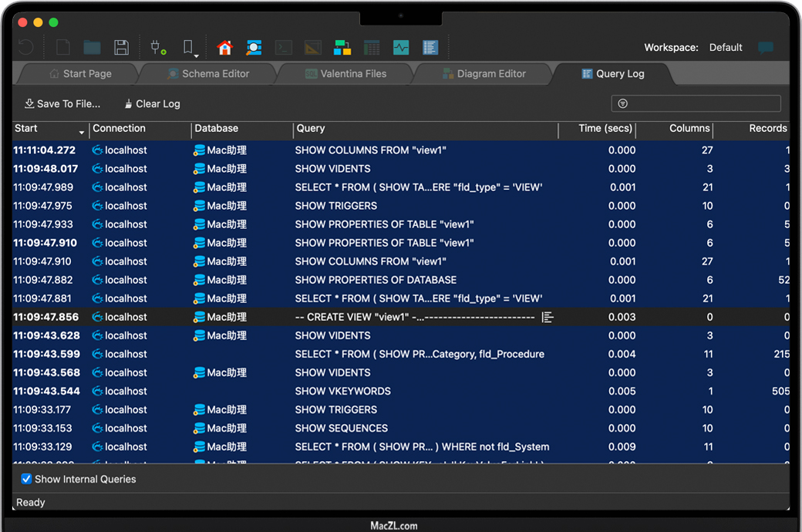Click the Query Log toolbar icon

tap(430, 48)
